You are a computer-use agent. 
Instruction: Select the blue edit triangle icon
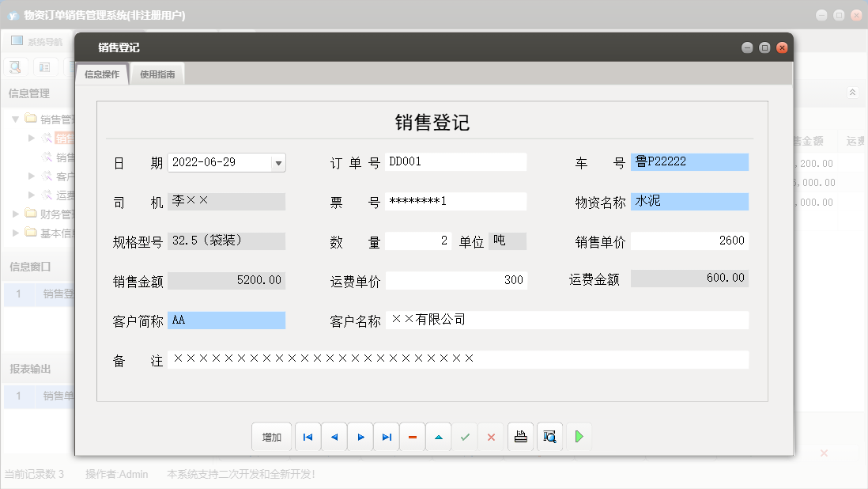coord(438,436)
